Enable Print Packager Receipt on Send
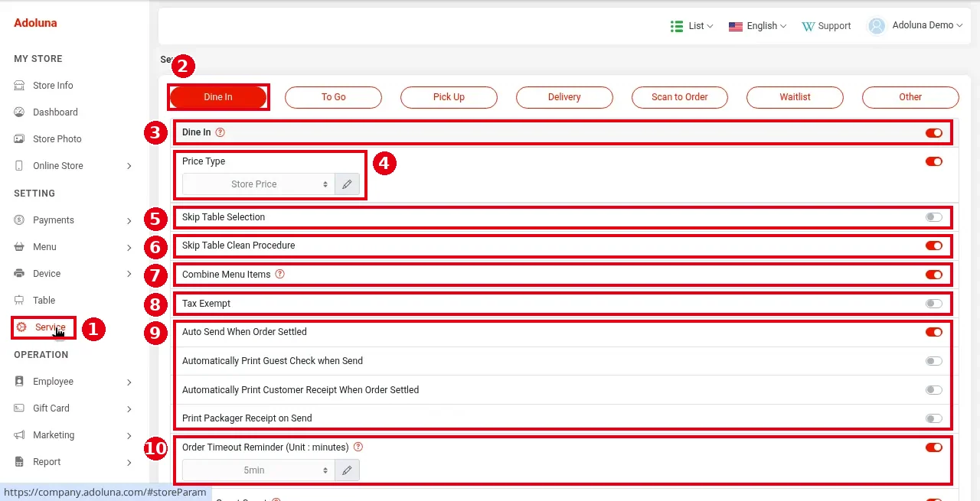 [x=934, y=418]
